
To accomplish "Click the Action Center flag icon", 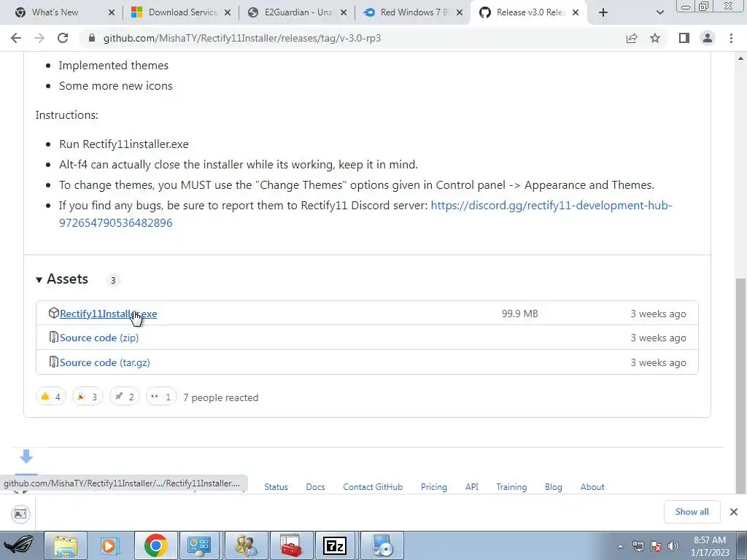I will 656,546.
